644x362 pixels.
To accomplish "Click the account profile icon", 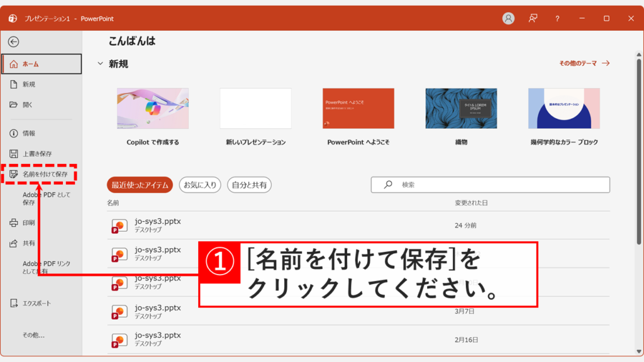I will (508, 18).
